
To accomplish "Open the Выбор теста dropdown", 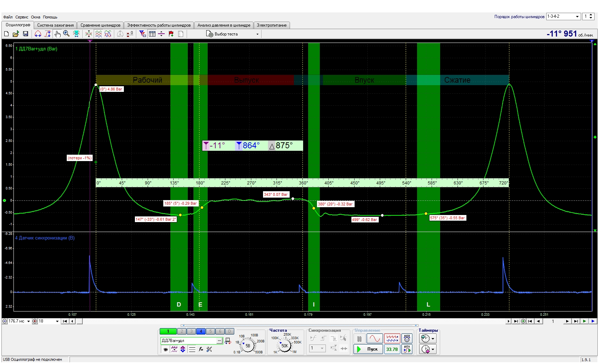I will (232, 34).
